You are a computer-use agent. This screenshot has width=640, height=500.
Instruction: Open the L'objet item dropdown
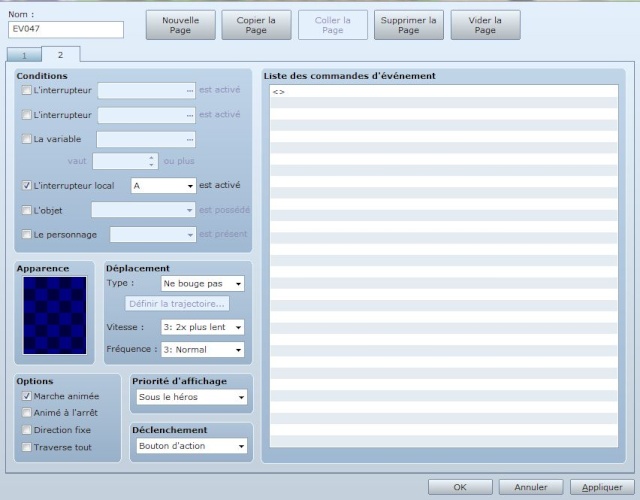pyautogui.click(x=143, y=210)
